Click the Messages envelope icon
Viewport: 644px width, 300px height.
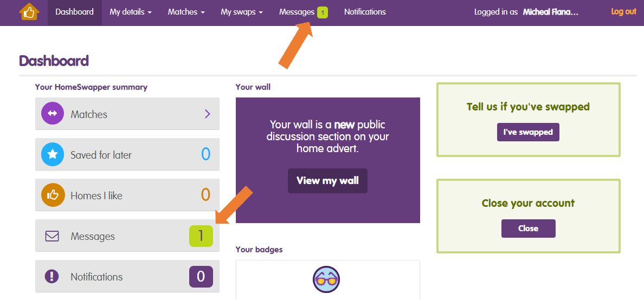(52, 236)
